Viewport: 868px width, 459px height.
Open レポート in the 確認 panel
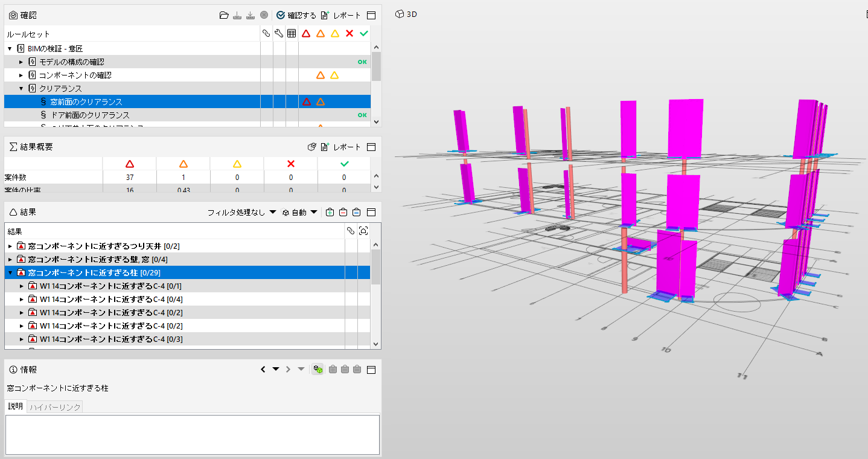point(340,15)
